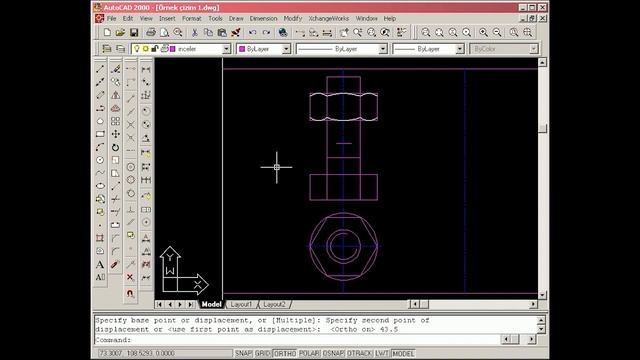
Task: Toggle layer lock padlock icon
Action: (x=155, y=49)
